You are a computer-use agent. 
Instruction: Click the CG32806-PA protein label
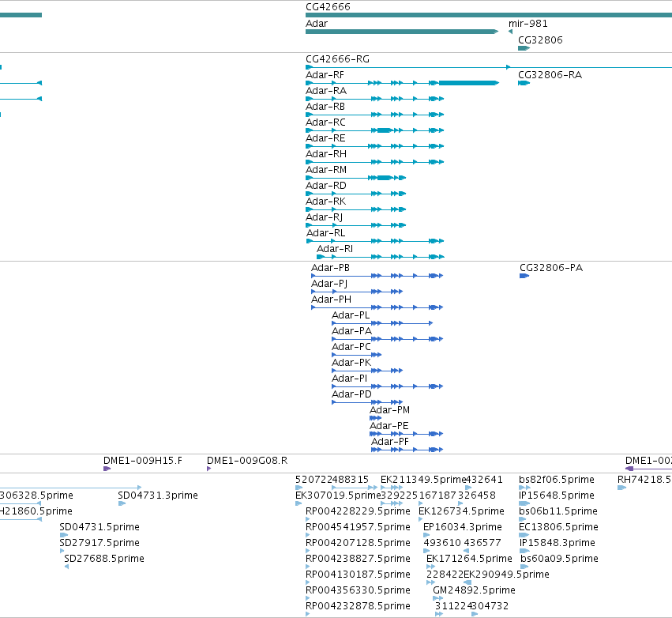pyautogui.click(x=551, y=268)
